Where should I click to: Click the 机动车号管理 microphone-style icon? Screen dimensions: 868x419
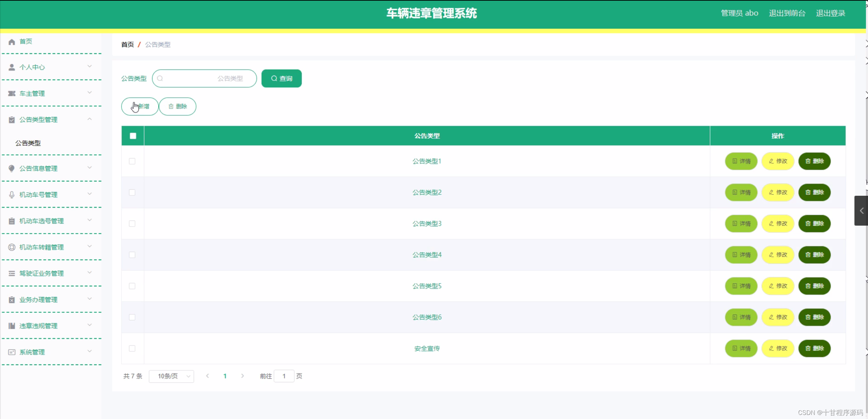[x=12, y=194]
